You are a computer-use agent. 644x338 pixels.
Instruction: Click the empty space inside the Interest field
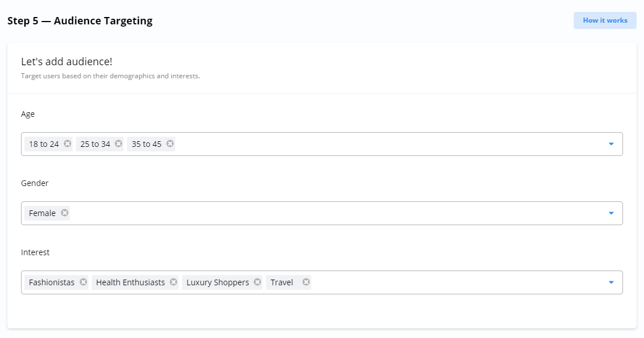click(454, 282)
